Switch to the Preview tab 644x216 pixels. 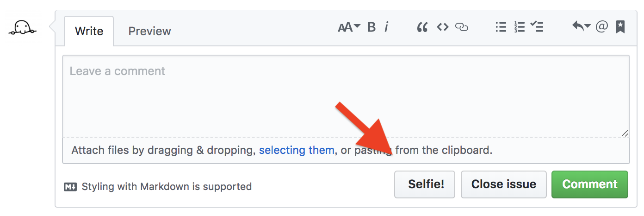149,31
